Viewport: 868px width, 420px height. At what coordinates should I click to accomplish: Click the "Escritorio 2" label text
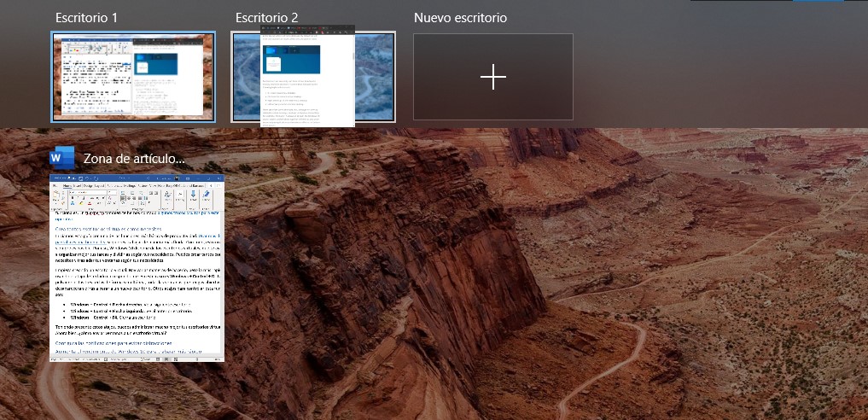click(265, 18)
